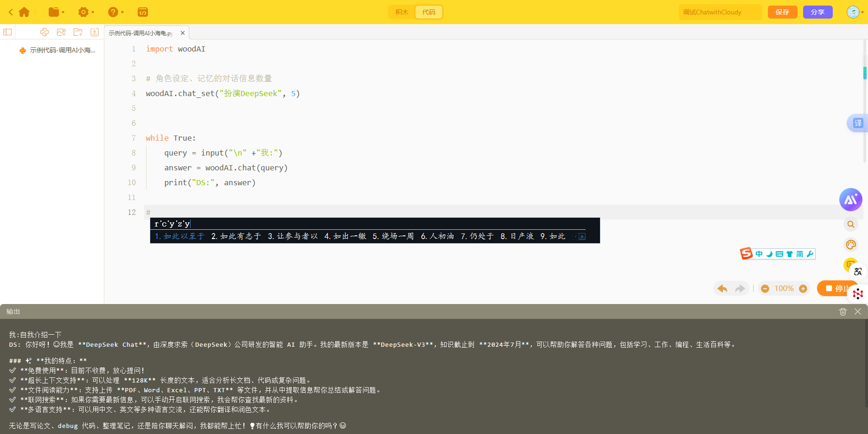Click the red node-graph floating icon
This screenshot has height=434, width=868.
click(x=858, y=293)
